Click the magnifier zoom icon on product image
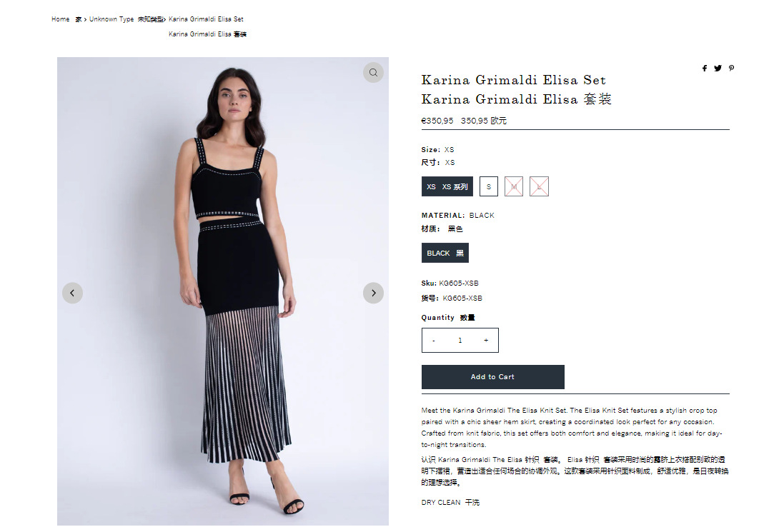Screen dimensions: 779x532 373,72
